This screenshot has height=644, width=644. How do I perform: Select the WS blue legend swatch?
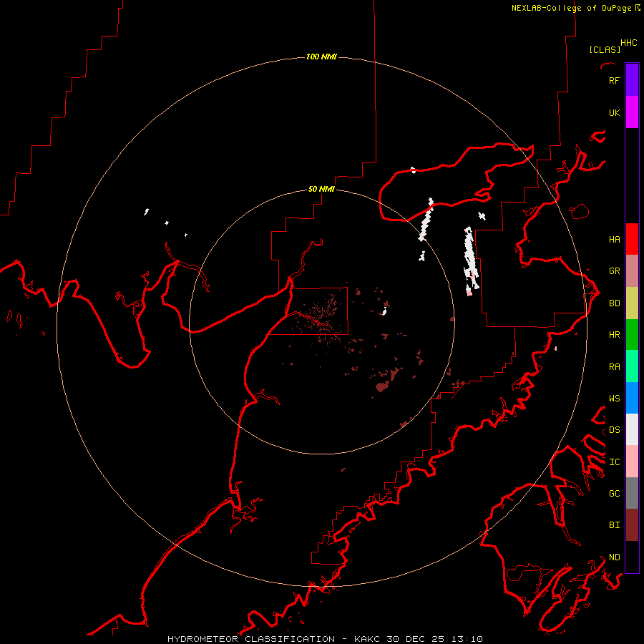[632, 398]
